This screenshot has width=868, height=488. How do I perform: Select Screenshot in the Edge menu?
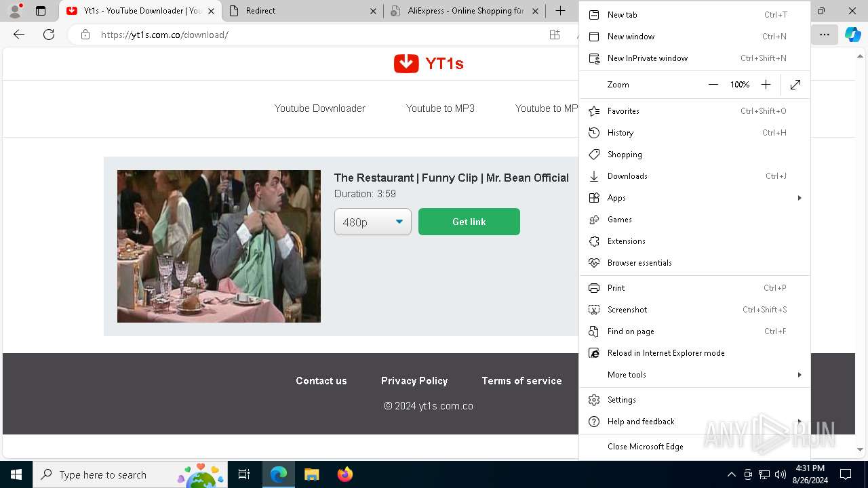[x=694, y=310]
